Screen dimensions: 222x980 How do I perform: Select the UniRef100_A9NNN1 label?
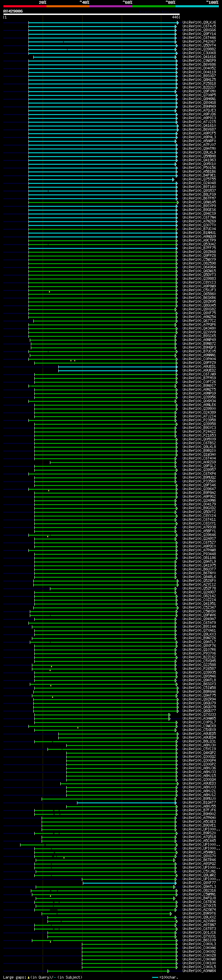(199, 355)
